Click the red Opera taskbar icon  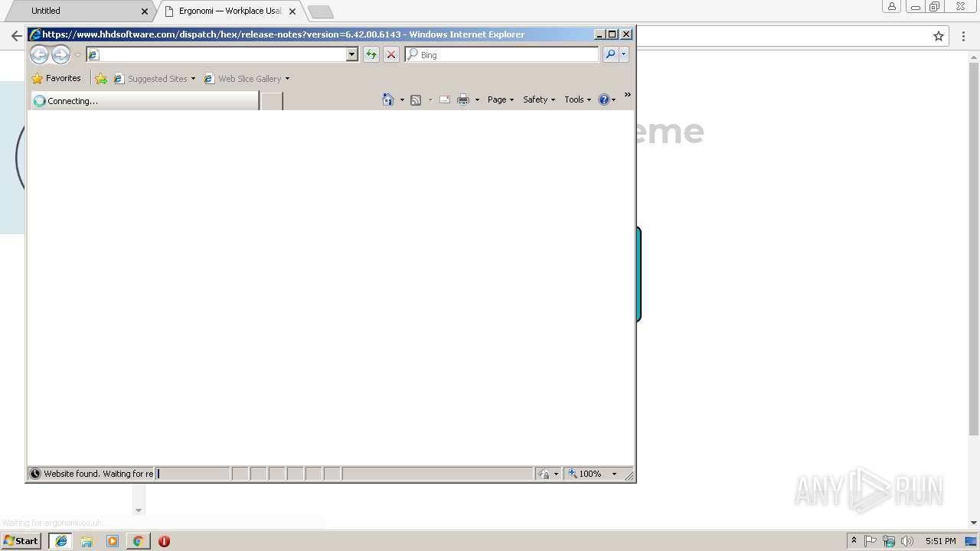pos(164,541)
